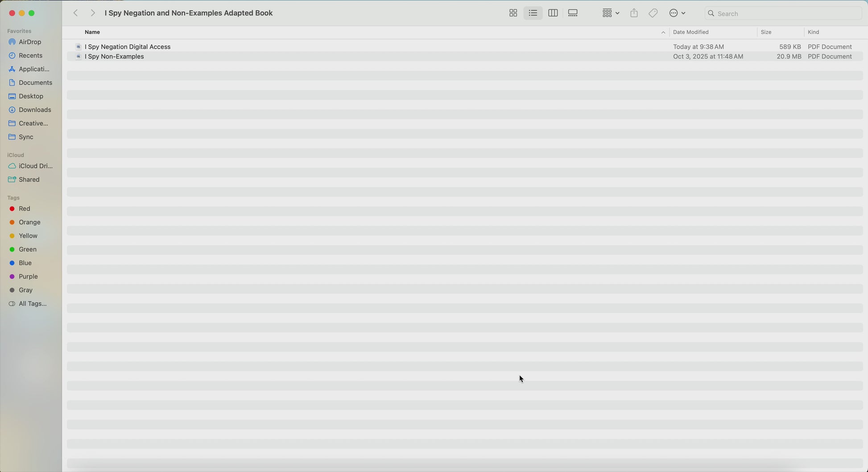Click the Share toolbar icon
The height and width of the screenshot is (472, 868).
pos(634,13)
